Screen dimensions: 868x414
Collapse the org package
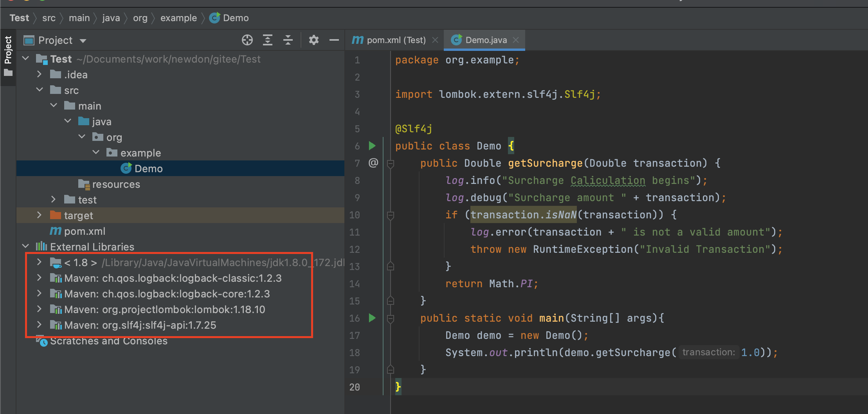[x=82, y=137]
